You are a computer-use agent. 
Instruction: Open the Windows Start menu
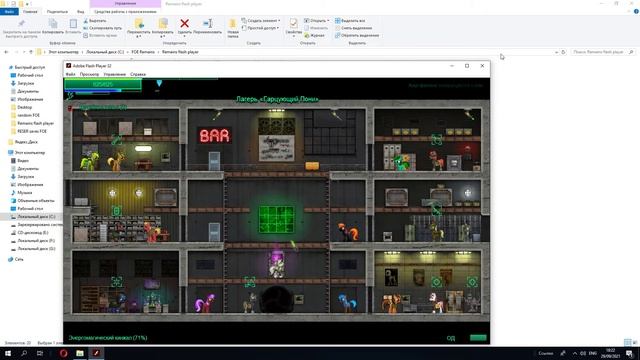coord(8,353)
